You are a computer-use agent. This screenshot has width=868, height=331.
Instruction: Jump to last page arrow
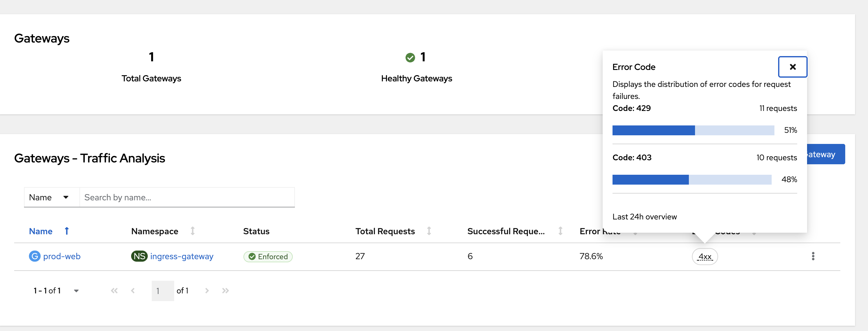click(225, 291)
